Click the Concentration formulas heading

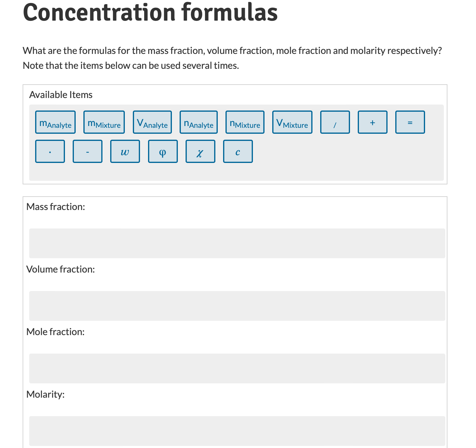tap(150, 13)
